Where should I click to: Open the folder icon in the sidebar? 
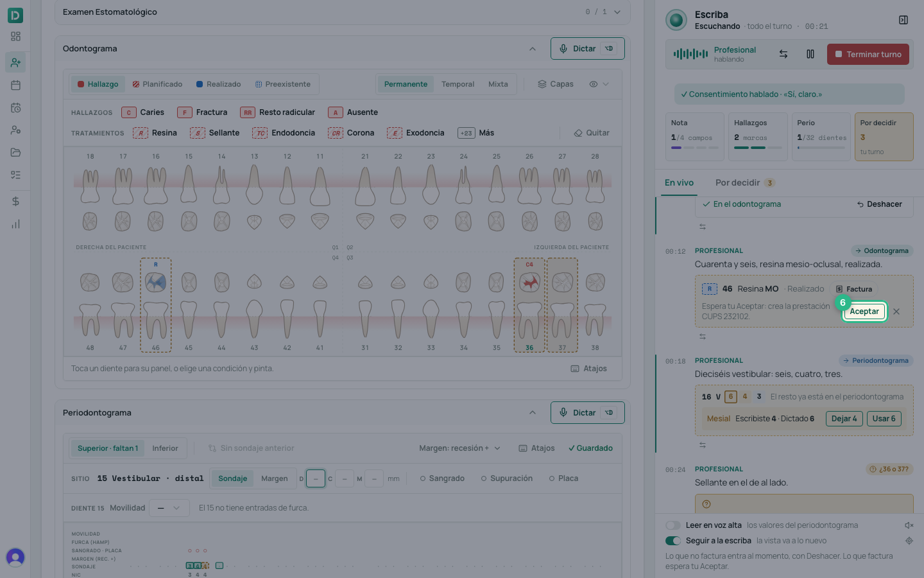click(15, 152)
